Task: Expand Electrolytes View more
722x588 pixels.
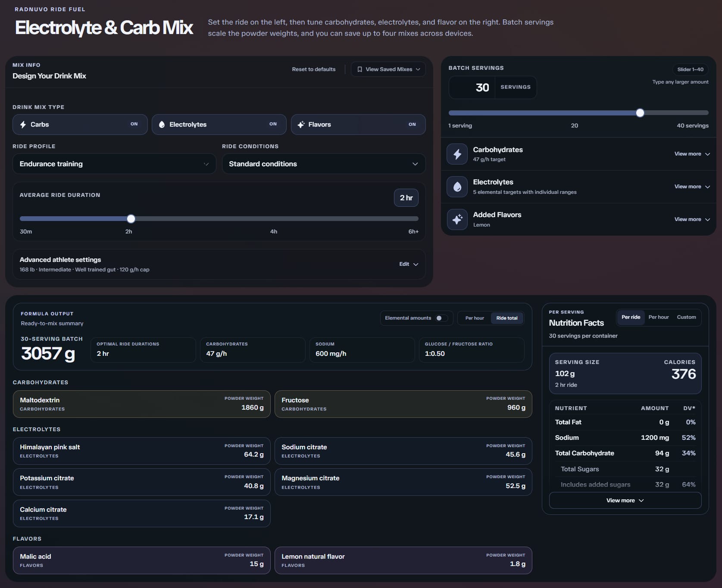Action: (692, 187)
